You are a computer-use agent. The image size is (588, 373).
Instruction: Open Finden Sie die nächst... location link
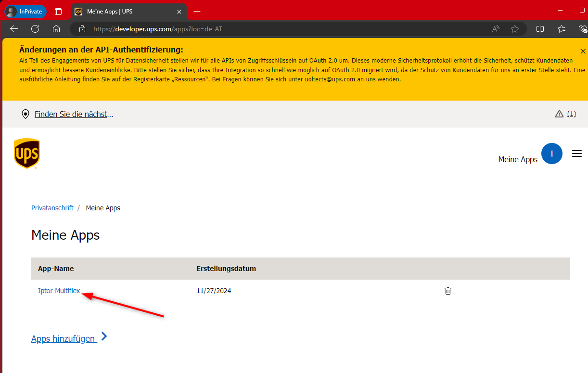pos(74,114)
